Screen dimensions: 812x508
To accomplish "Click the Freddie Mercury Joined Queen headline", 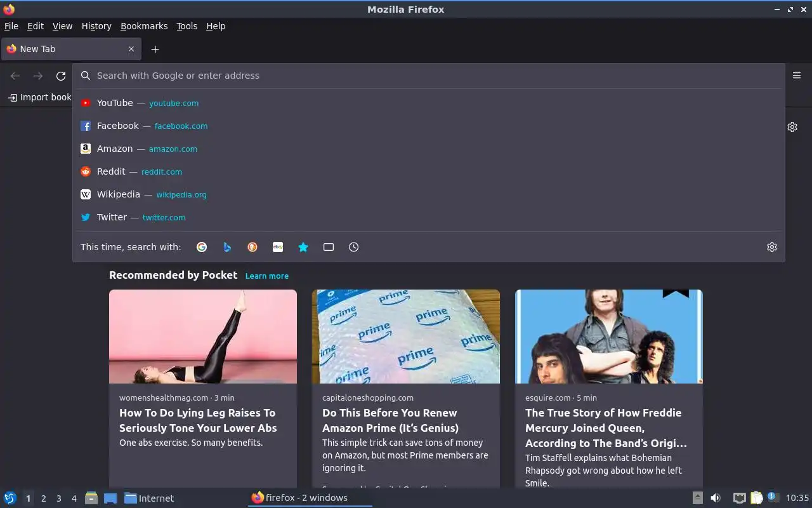I will (606, 428).
